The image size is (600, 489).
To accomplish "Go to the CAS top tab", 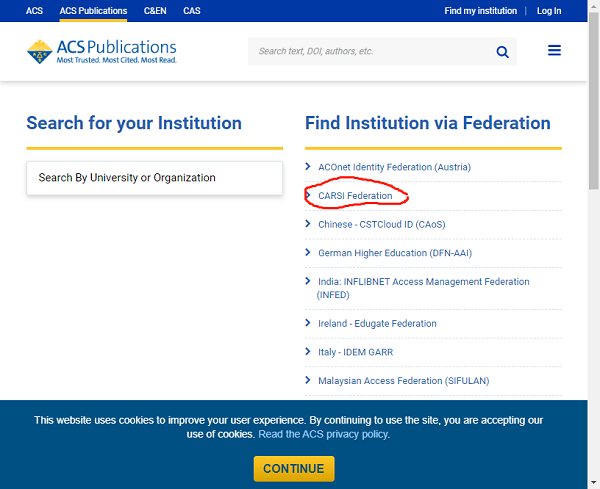I will pos(192,11).
